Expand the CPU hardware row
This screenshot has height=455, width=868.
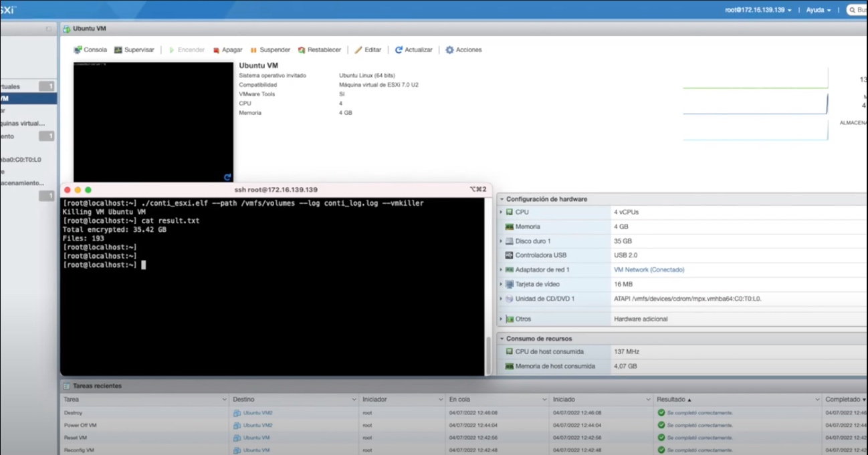501,212
